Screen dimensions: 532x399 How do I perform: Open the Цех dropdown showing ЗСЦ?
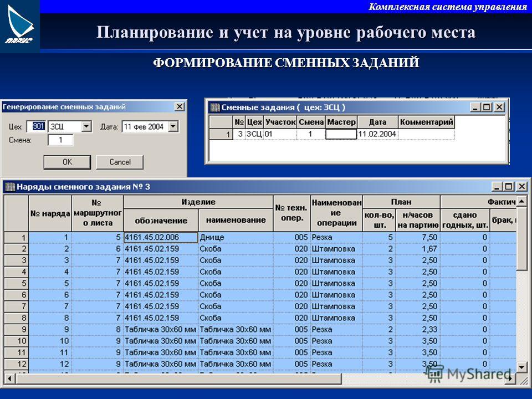[86, 126]
